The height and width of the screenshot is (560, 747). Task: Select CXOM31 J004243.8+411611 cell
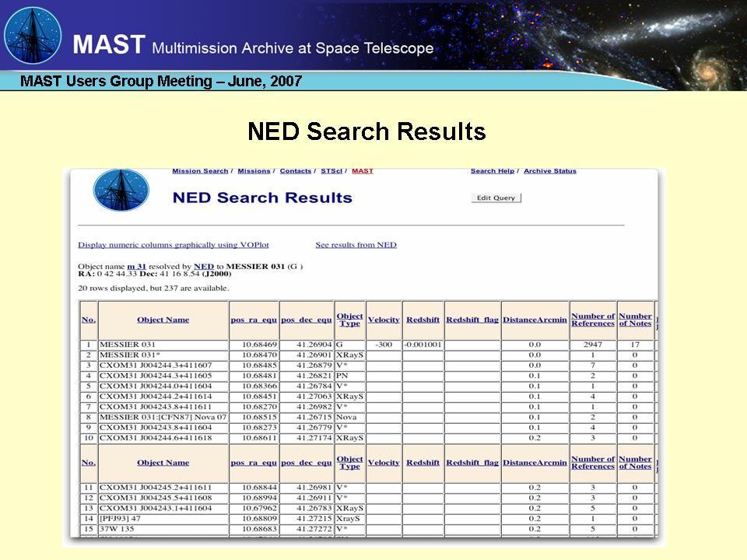163,407
